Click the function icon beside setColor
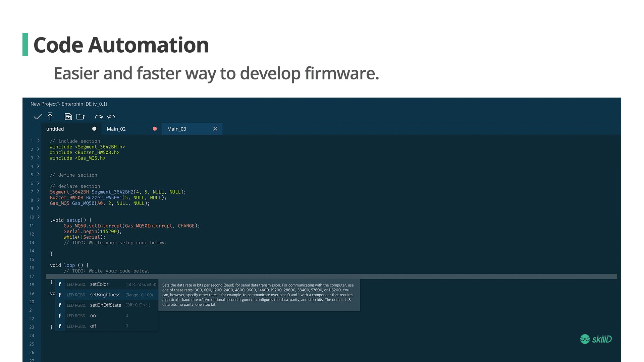 [60, 284]
